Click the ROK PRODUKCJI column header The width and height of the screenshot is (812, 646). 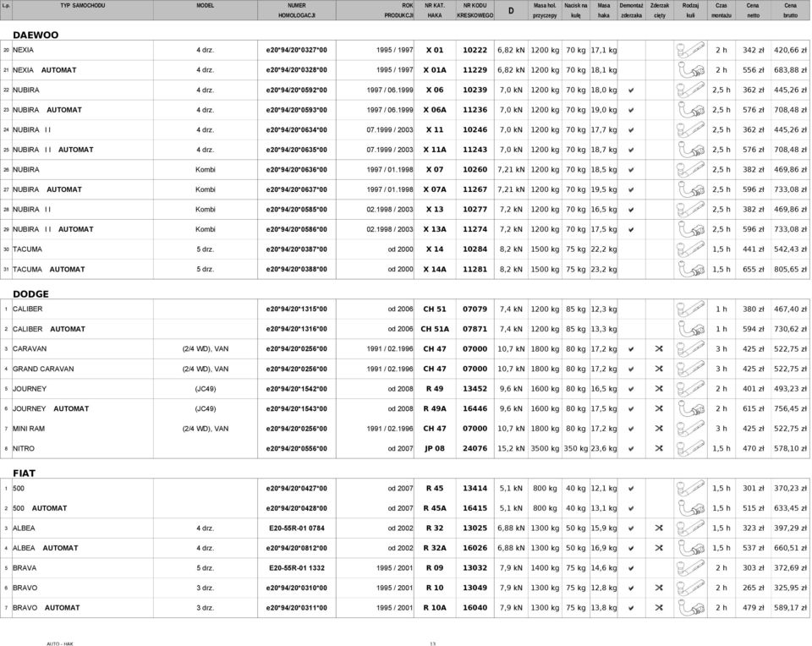pos(398,10)
